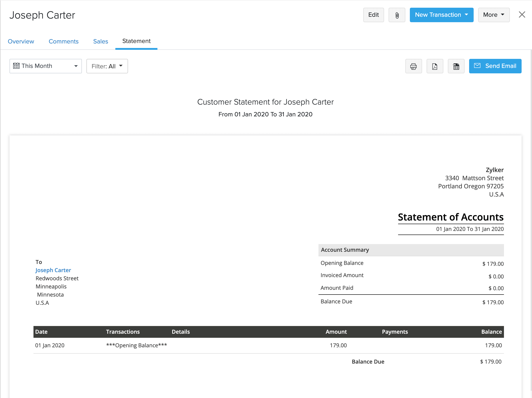Click the Edit button
Screen dimensions: 532x398
click(x=373, y=15)
